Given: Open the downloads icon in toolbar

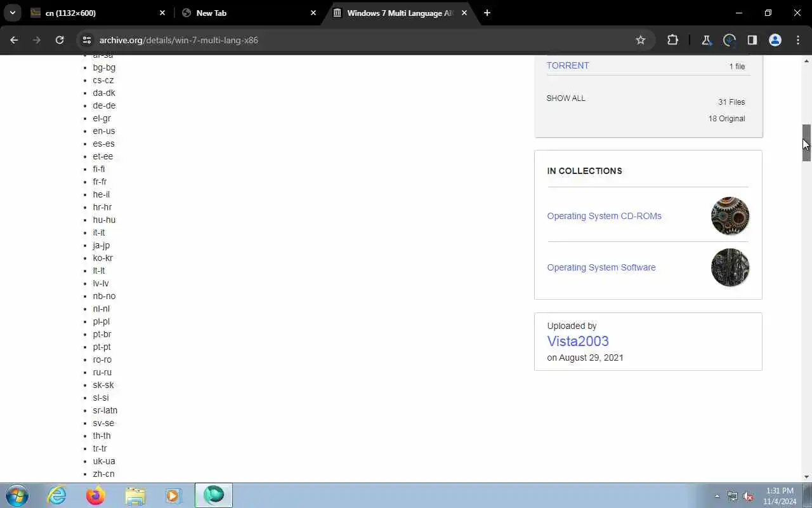Looking at the screenshot, I should tap(729, 40).
